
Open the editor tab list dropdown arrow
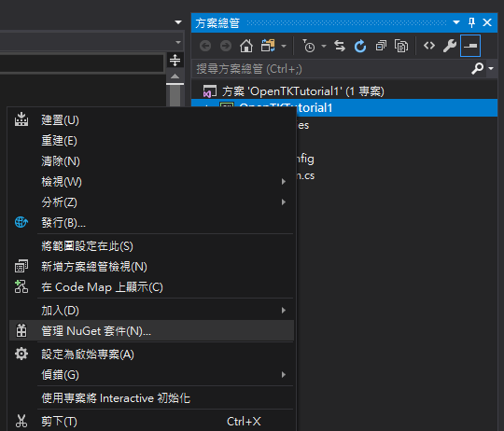178,22
